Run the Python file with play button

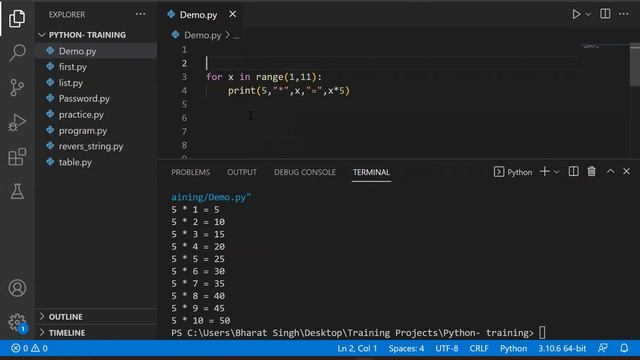coord(576,14)
